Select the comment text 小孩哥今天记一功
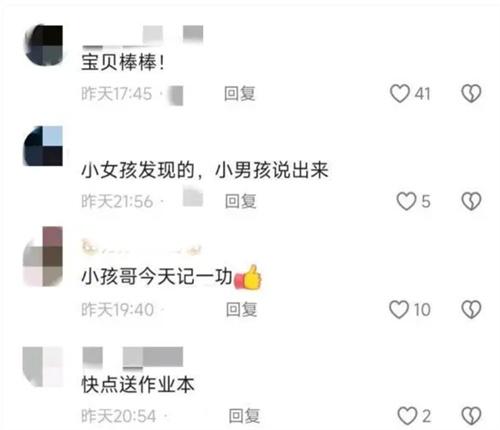The height and width of the screenshot is (430, 500). coord(157,277)
